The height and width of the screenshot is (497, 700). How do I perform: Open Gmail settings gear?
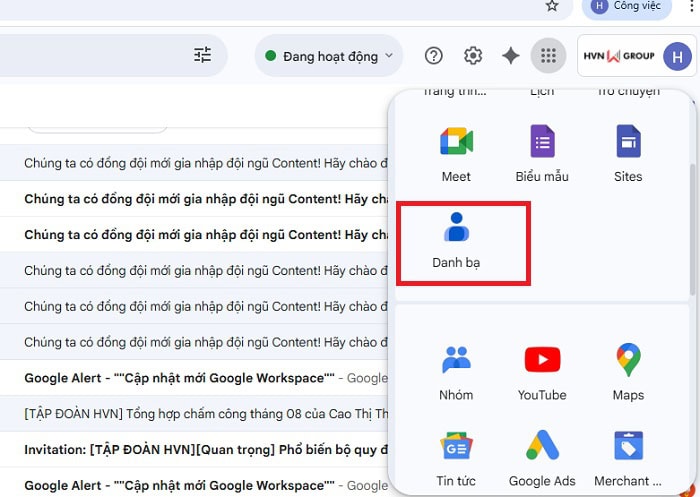pos(473,56)
